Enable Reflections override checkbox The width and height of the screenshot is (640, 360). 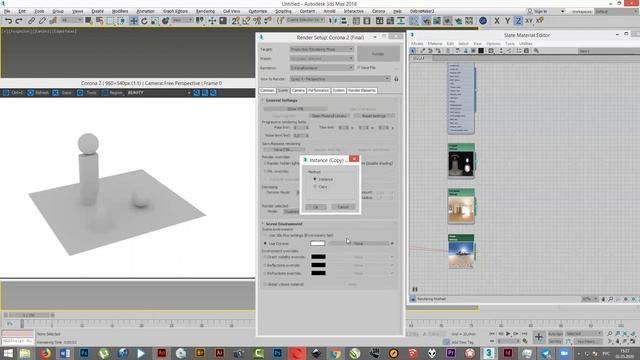point(265,265)
